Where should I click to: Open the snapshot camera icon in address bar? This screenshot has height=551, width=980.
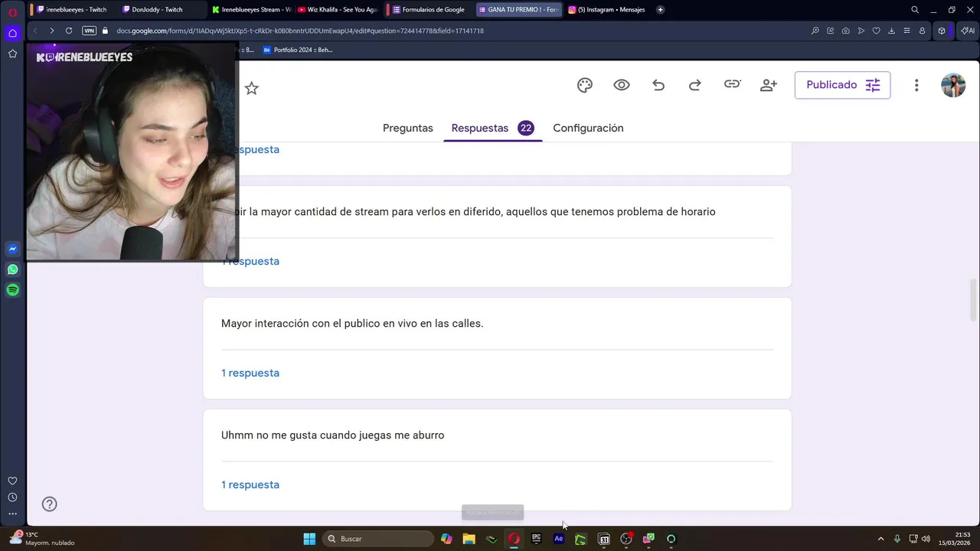[845, 31]
